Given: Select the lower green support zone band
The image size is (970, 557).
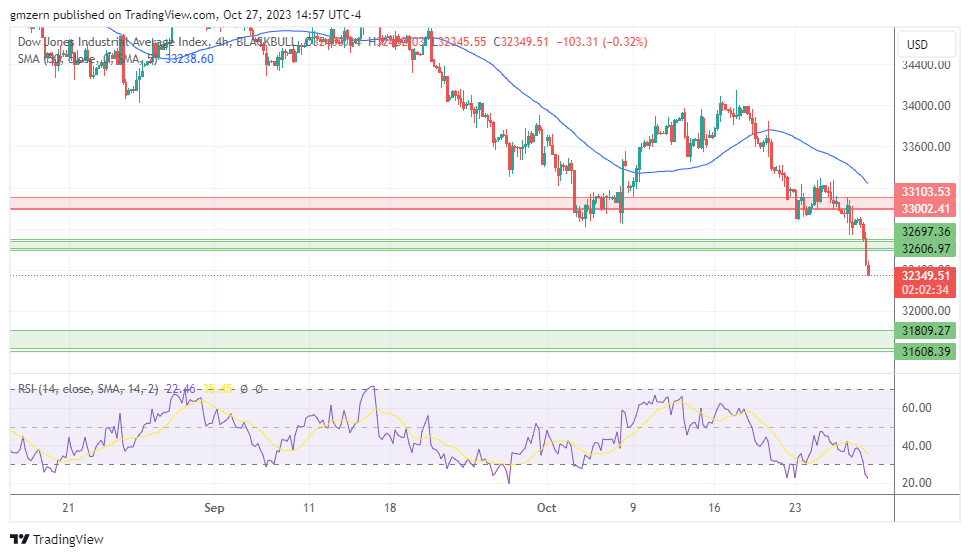Looking at the screenshot, I should point(452,340).
